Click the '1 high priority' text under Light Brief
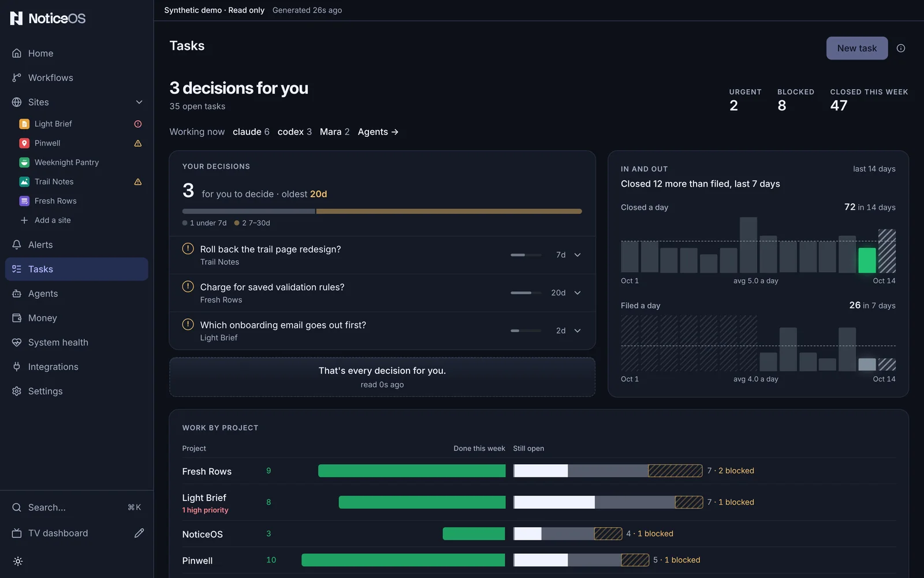Viewport: 924px width, 578px height. point(206,510)
